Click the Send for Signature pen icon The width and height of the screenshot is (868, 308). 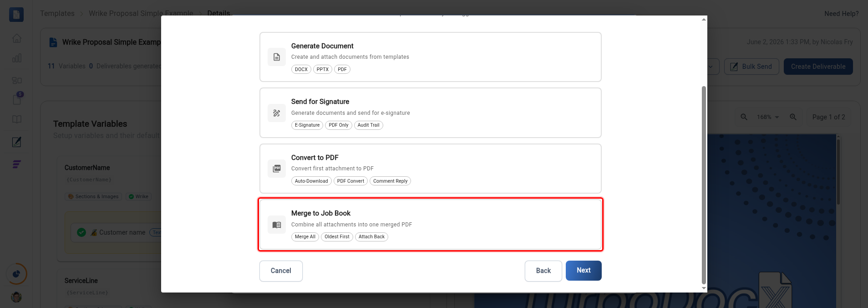[277, 113]
